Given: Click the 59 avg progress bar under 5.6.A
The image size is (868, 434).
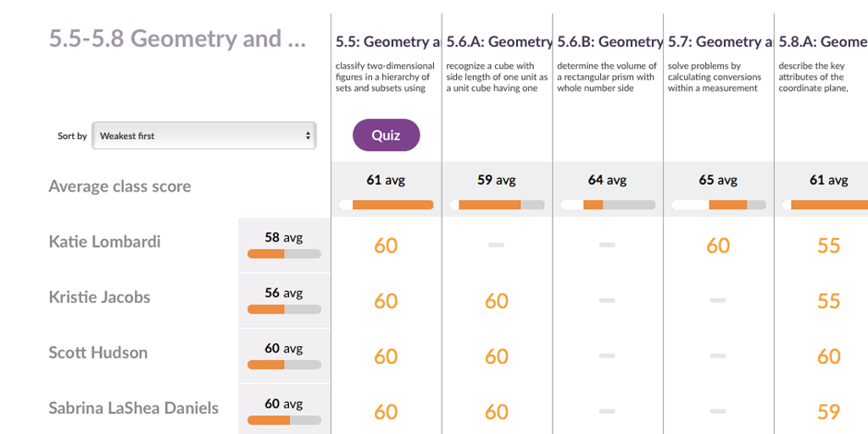Looking at the screenshot, I should 497,205.
